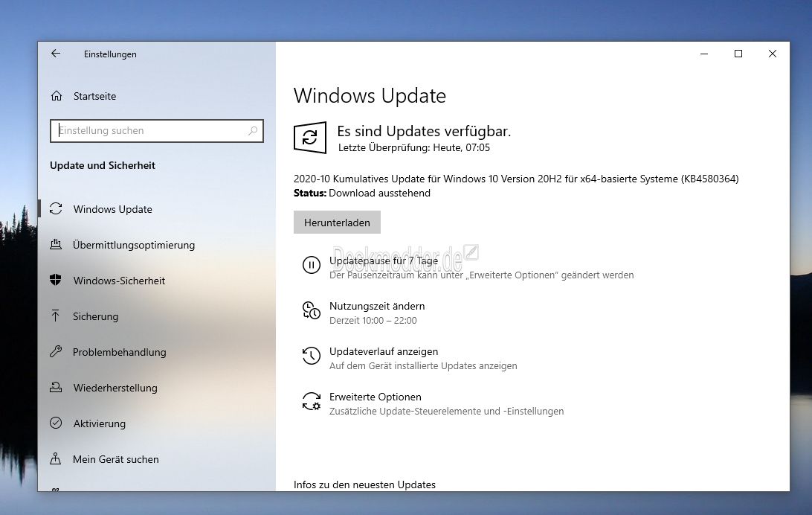Close the Einstellungen window

pyautogui.click(x=773, y=54)
